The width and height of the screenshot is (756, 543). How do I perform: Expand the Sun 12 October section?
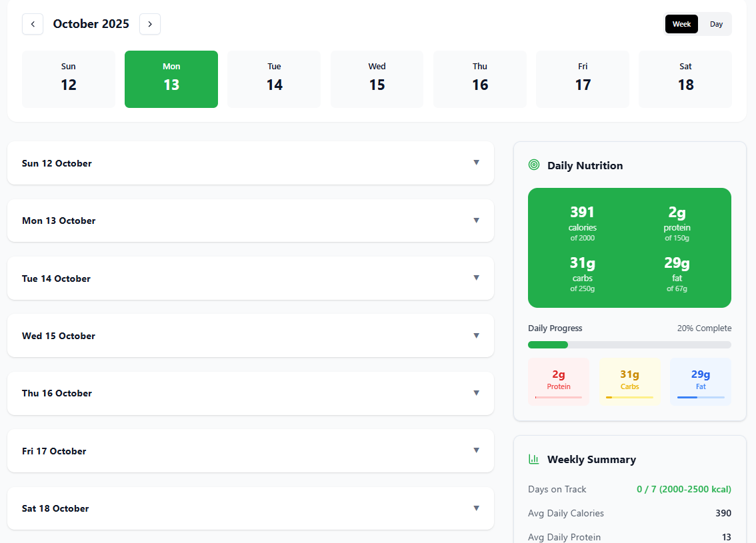click(x=476, y=163)
